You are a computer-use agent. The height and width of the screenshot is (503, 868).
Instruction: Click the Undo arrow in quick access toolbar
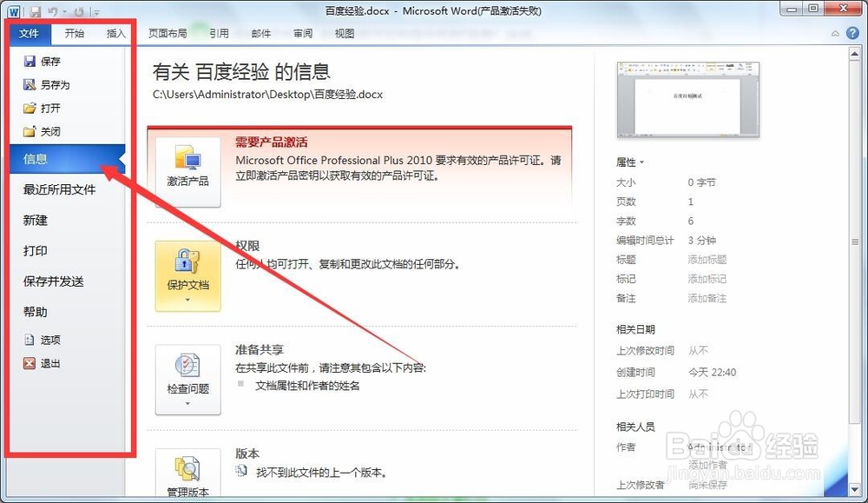[53, 11]
